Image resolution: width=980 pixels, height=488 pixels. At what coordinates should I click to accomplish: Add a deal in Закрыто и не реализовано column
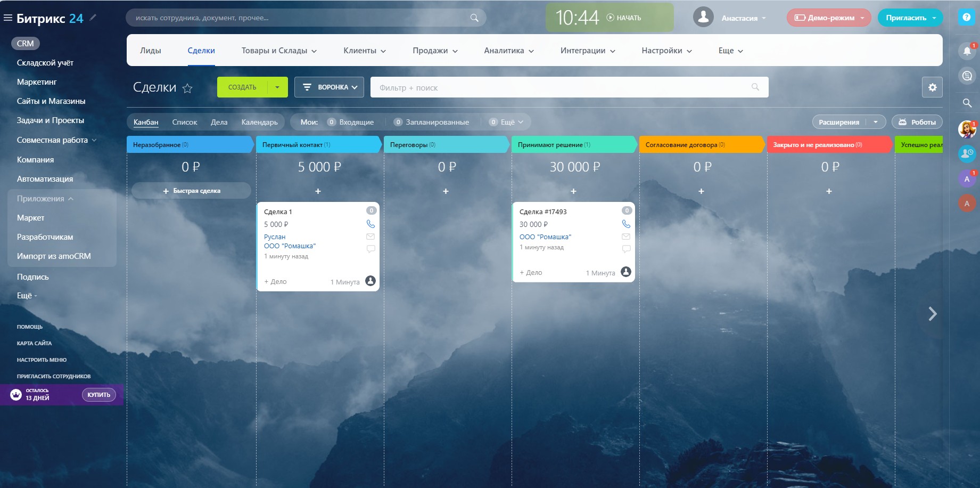829,191
